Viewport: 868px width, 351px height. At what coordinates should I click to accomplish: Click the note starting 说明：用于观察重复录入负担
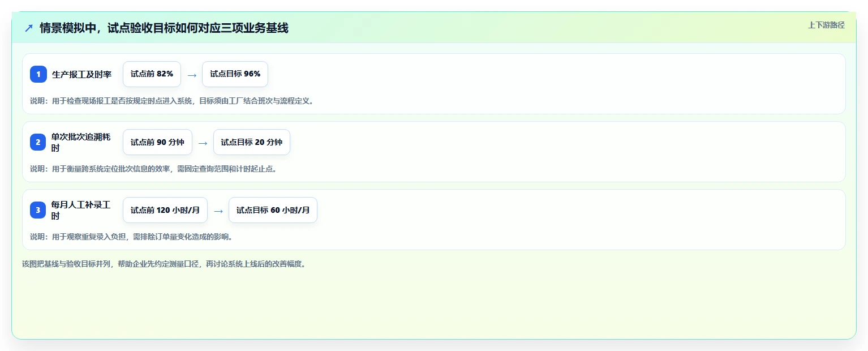click(x=131, y=237)
